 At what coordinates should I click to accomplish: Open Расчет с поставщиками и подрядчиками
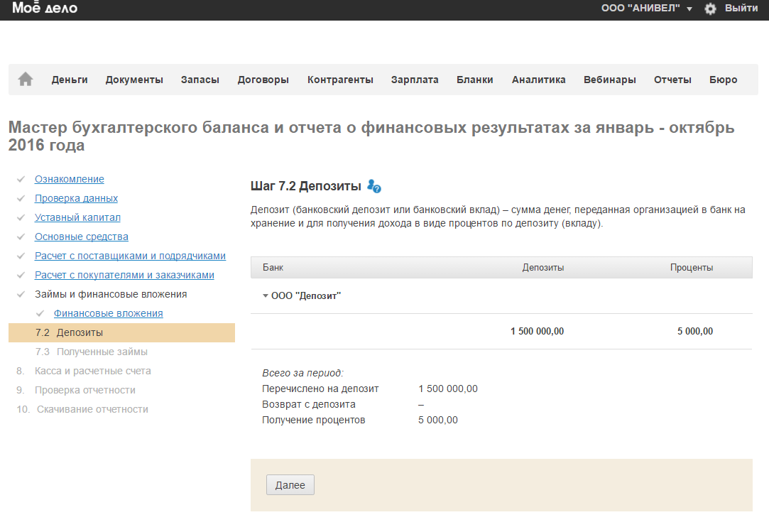point(130,256)
